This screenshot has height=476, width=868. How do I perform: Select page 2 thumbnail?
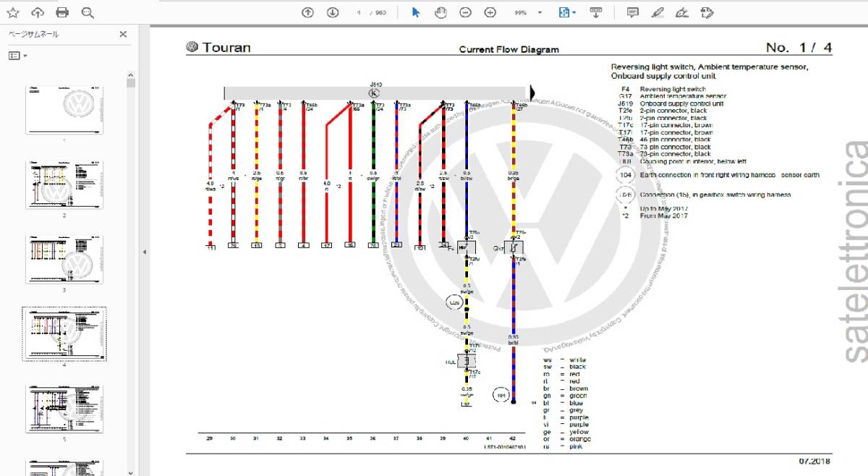[64, 184]
